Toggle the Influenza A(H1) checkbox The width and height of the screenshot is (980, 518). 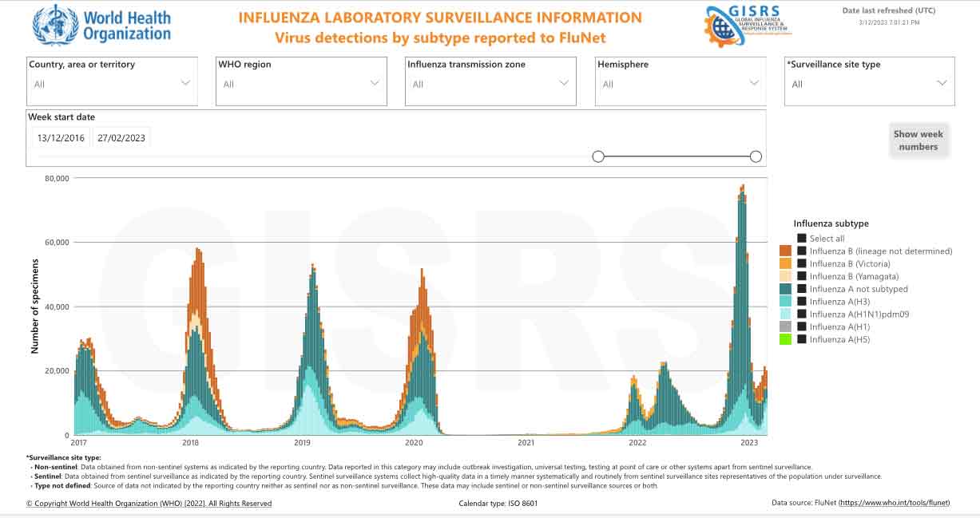click(x=801, y=326)
